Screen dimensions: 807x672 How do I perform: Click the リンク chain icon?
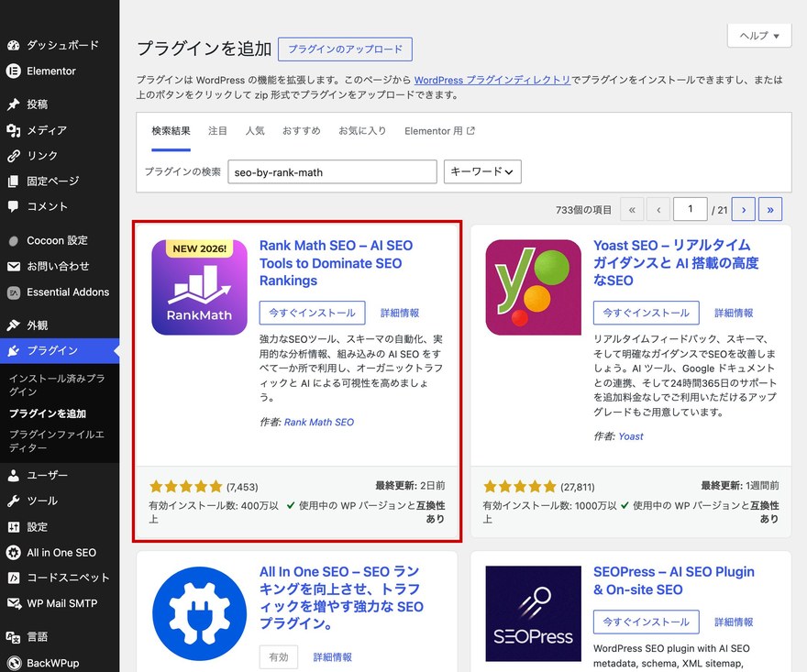[14, 155]
